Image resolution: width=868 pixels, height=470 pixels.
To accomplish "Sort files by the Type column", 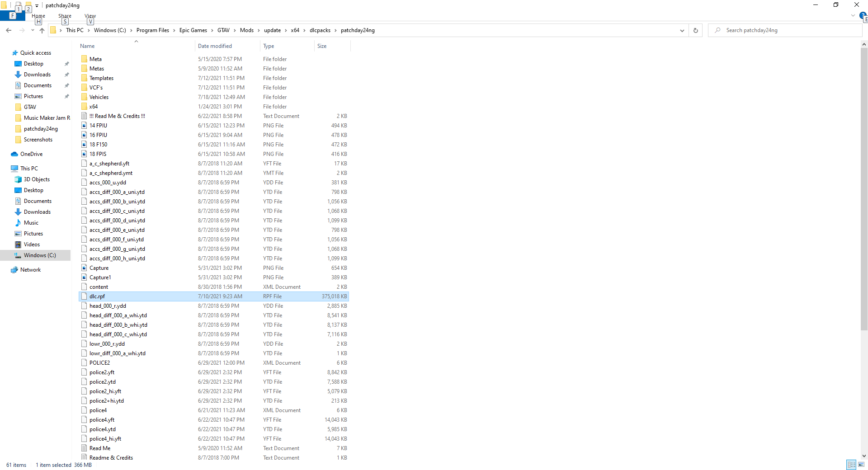I will click(287, 46).
